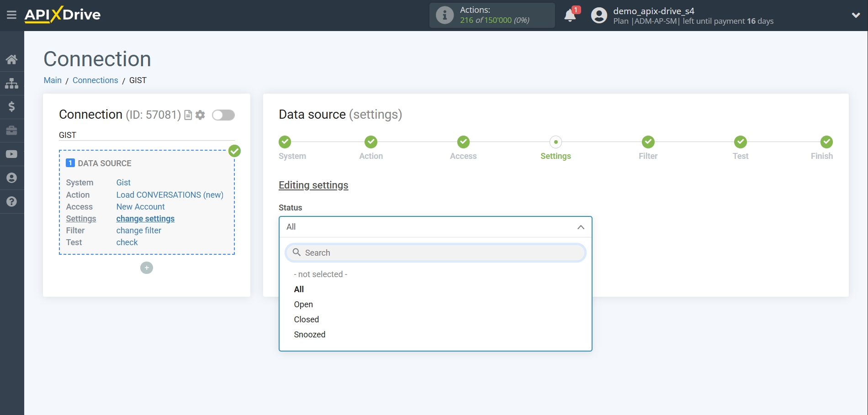Select the Connections diagram icon in sidebar
The height and width of the screenshot is (415, 868).
click(12, 83)
